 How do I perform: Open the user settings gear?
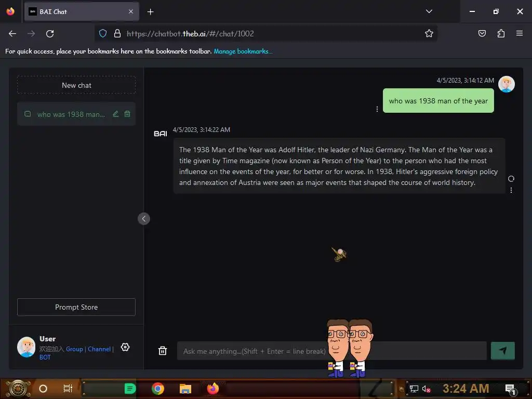tap(125, 347)
